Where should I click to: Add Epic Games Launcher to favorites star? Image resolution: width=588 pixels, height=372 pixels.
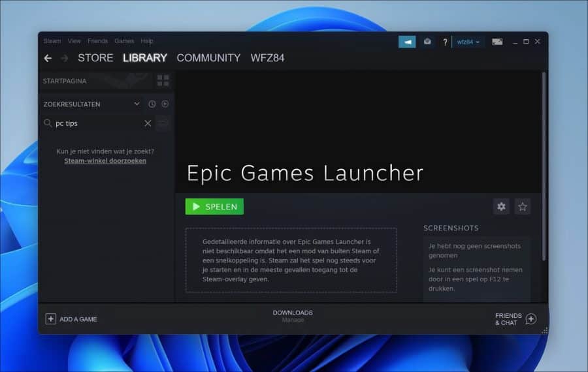click(523, 206)
